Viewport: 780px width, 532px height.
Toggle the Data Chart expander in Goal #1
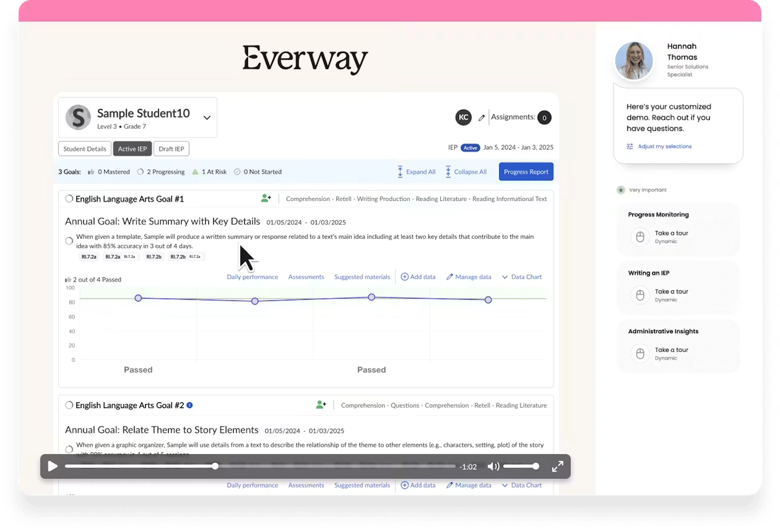[x=522, y=277]
